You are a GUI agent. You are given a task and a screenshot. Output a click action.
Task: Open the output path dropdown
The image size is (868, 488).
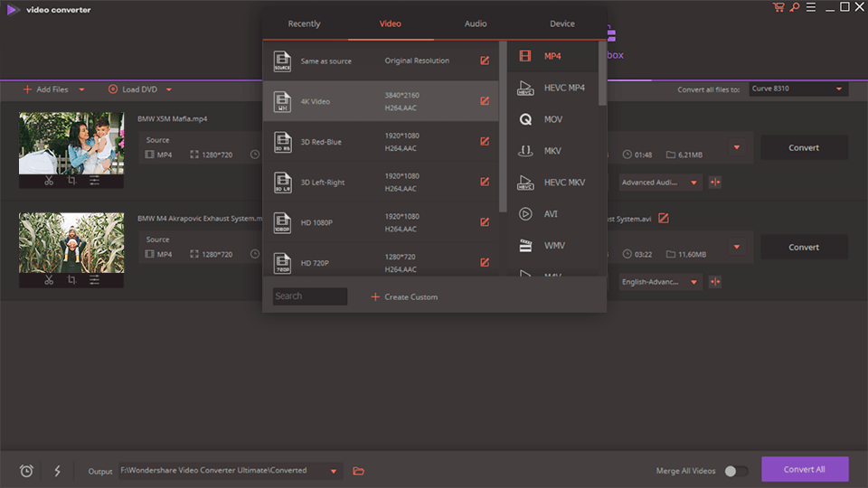coord(335,471)
